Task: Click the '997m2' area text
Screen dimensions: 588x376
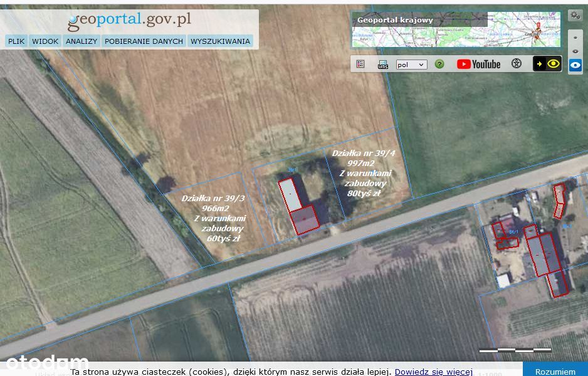Action: [360, 163]
